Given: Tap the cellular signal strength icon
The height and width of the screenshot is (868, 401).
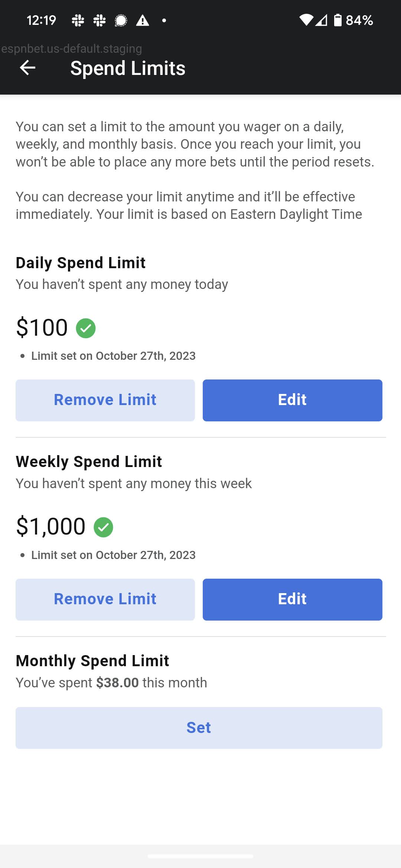Looking at the screenshot, I should (322, 20).
